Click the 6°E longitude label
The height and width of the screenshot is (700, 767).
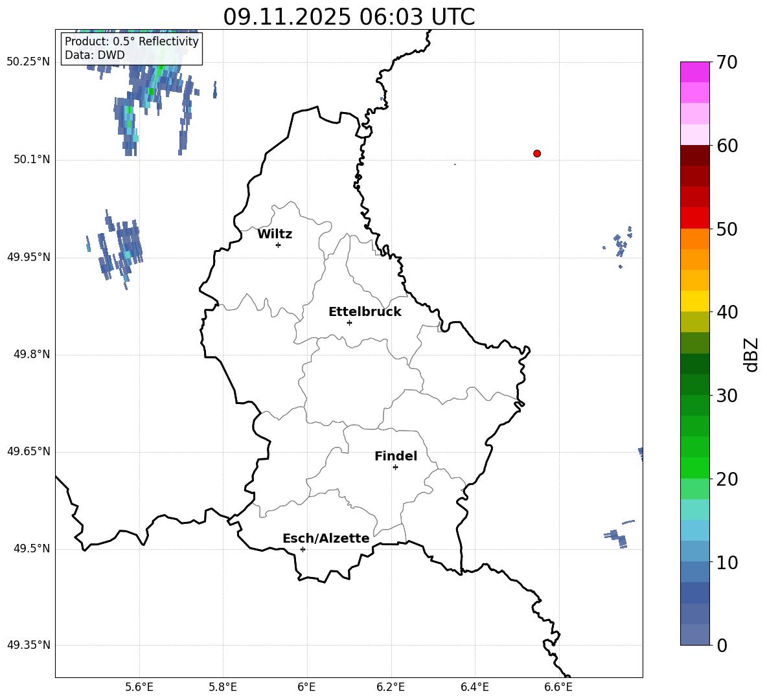coord(306,687)
